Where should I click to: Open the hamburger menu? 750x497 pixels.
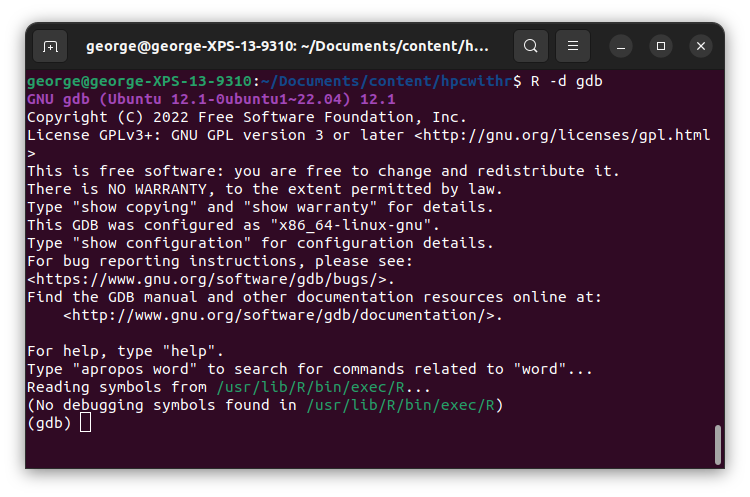point(573,46)
